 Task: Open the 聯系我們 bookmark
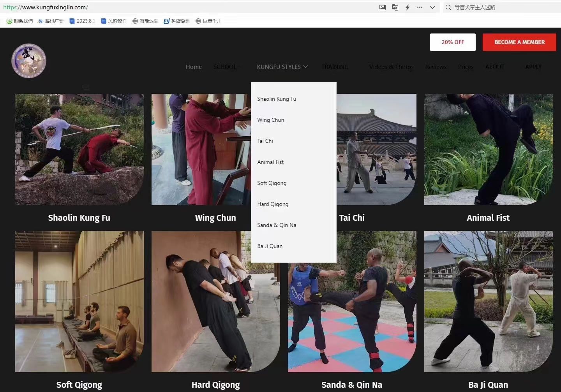click(x=20, y=21)
